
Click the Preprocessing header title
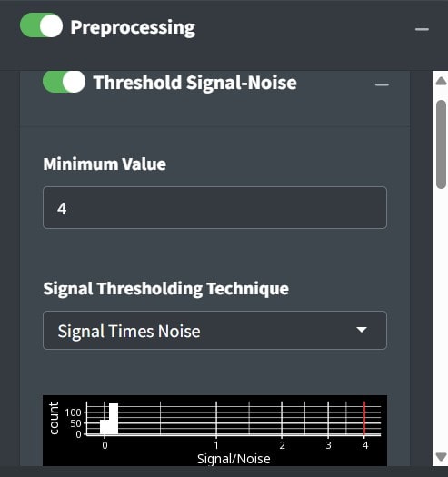pos(133,27)
